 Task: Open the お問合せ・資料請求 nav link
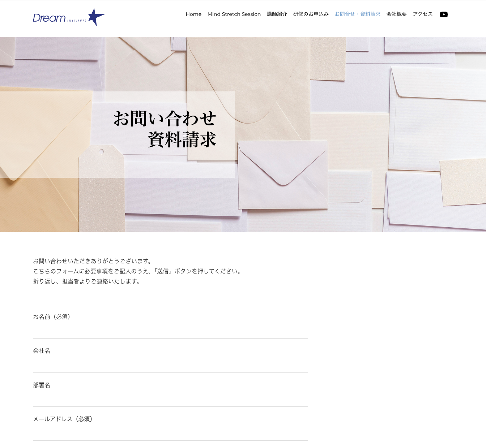[358, 14]
